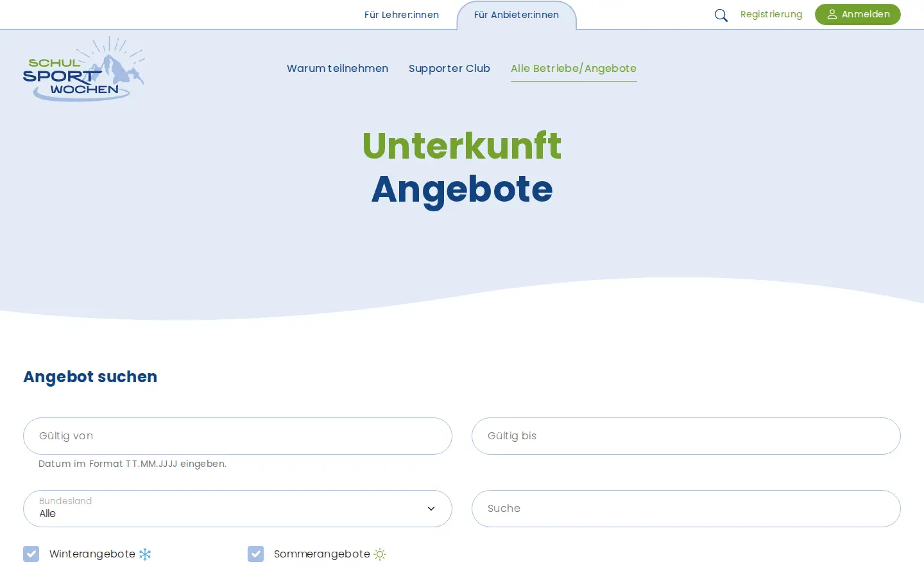
Task: Click the Unterkunft heading
Action: coord(462,146)
